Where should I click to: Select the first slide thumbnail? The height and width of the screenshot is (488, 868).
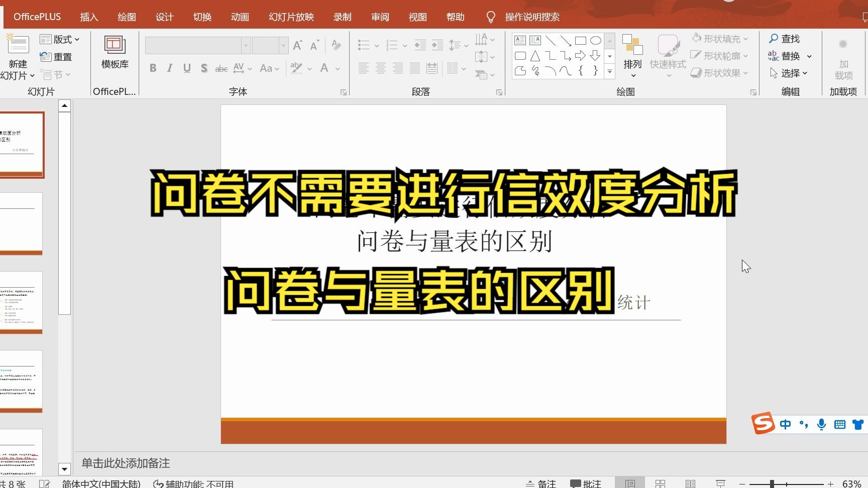point(21,145)
